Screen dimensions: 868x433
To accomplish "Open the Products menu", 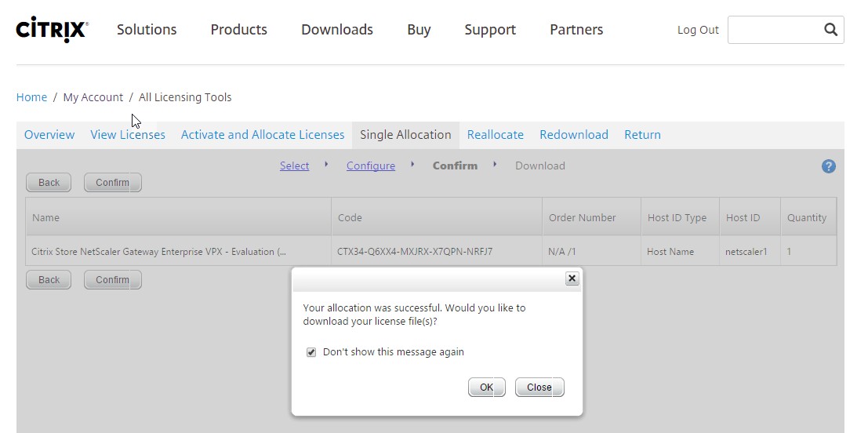I will tap(238, 30).
